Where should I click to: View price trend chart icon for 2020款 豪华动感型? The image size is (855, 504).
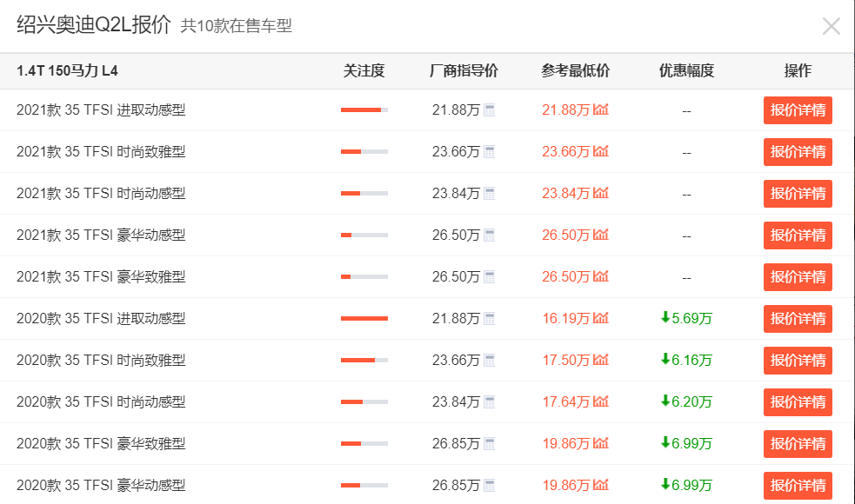(601, 484)
